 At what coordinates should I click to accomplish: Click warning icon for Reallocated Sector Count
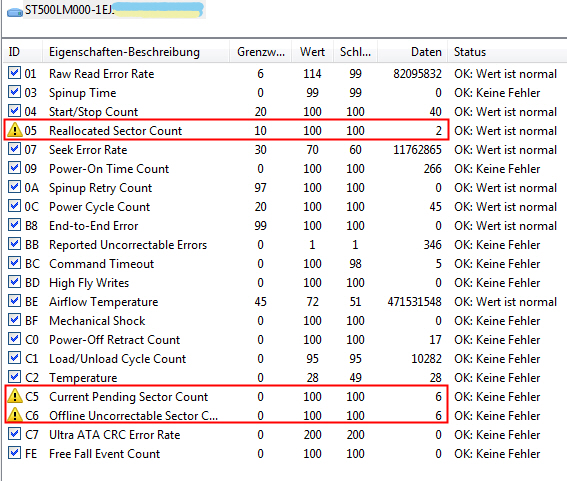15,130
